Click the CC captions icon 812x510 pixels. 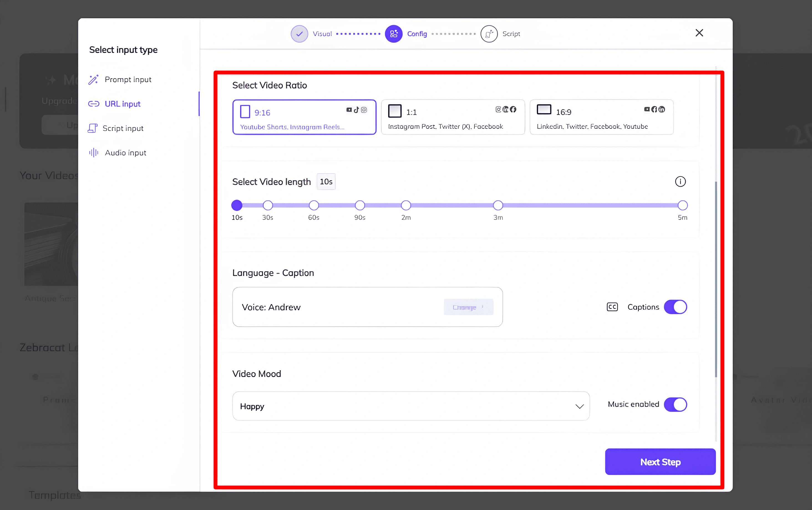612,307
